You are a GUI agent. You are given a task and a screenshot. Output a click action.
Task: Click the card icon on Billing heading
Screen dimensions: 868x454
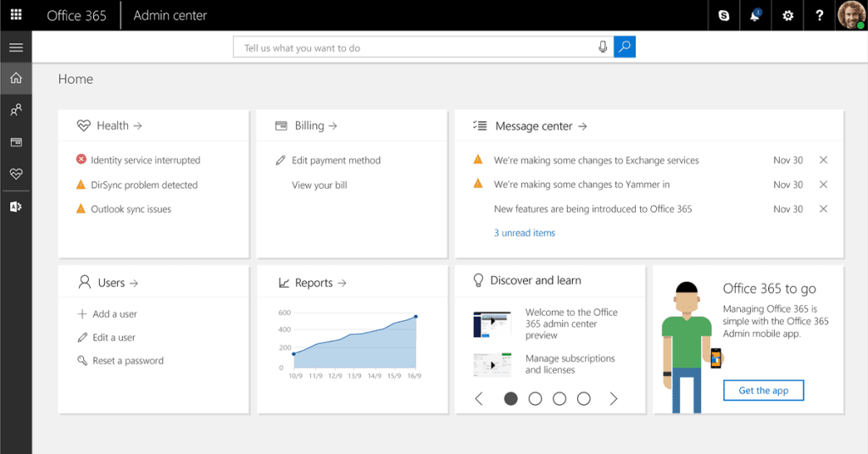(281, 125)
